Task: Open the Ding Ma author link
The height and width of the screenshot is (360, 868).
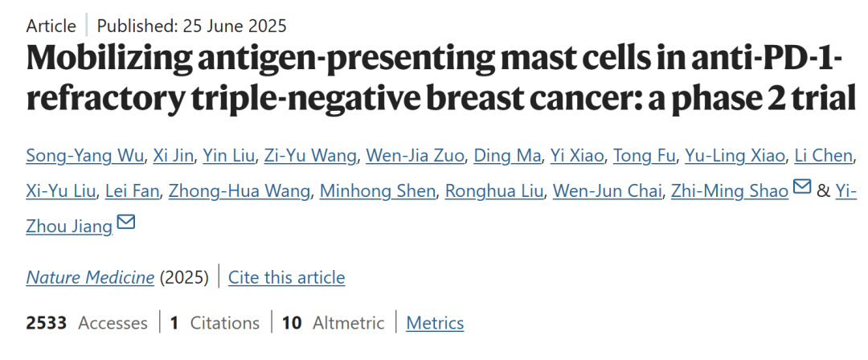Action: point(507,156)
